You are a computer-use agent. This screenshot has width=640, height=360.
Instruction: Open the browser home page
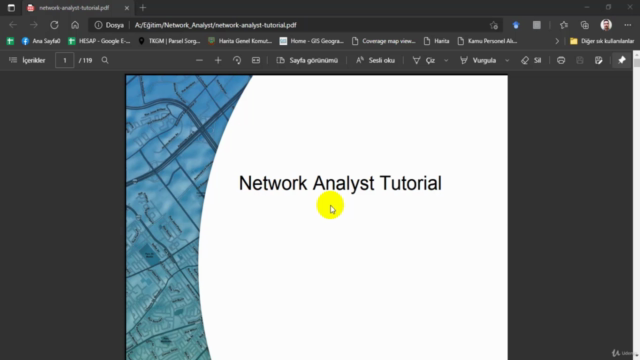pyautogui.click(x=75, y=25)
